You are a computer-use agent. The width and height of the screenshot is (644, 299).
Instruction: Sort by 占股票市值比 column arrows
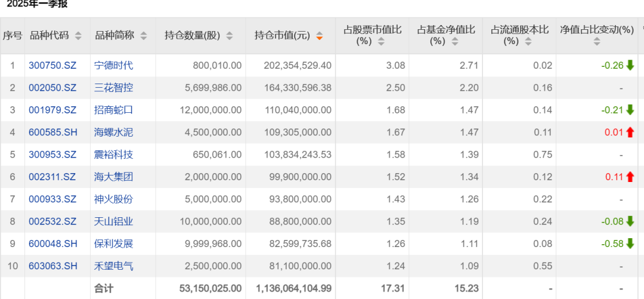(381, 42)
